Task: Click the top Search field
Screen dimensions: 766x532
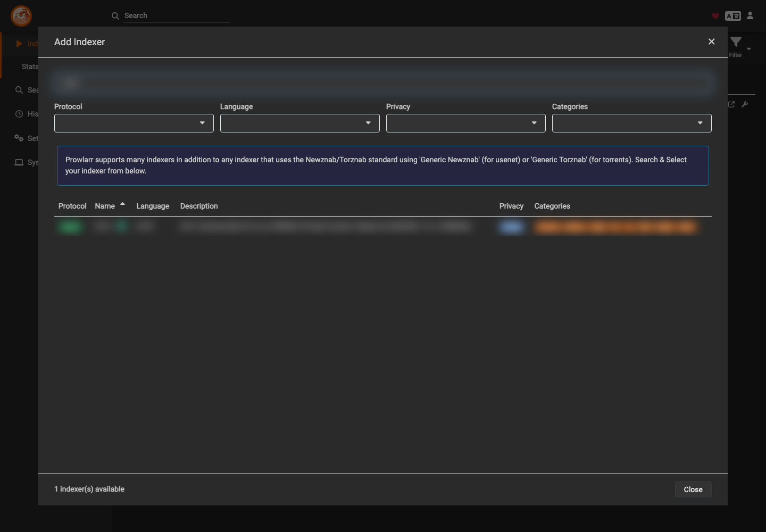Action: [x=177, y=16]
